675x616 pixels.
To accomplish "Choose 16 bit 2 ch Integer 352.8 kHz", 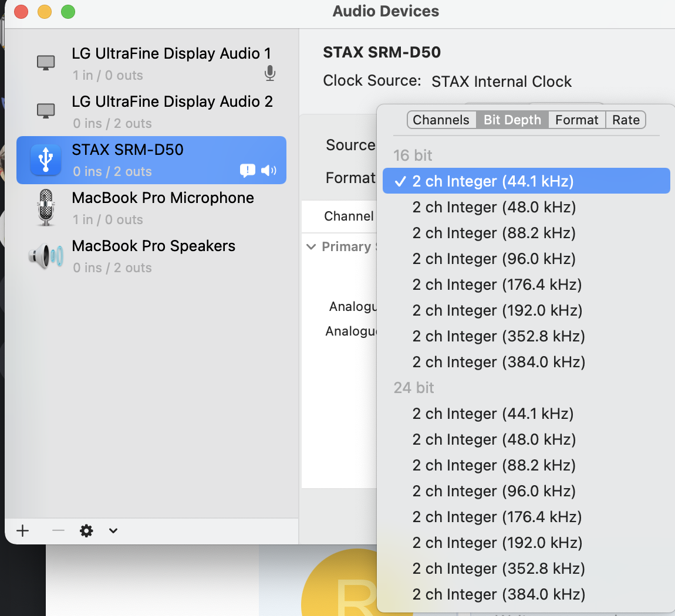I will pyautogui.click(x=526, y=336).
